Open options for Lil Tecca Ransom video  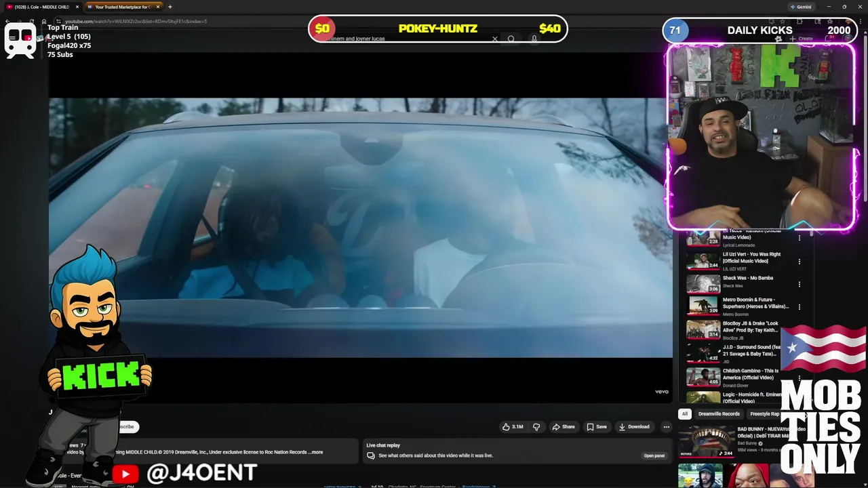(x=799, y=238)
